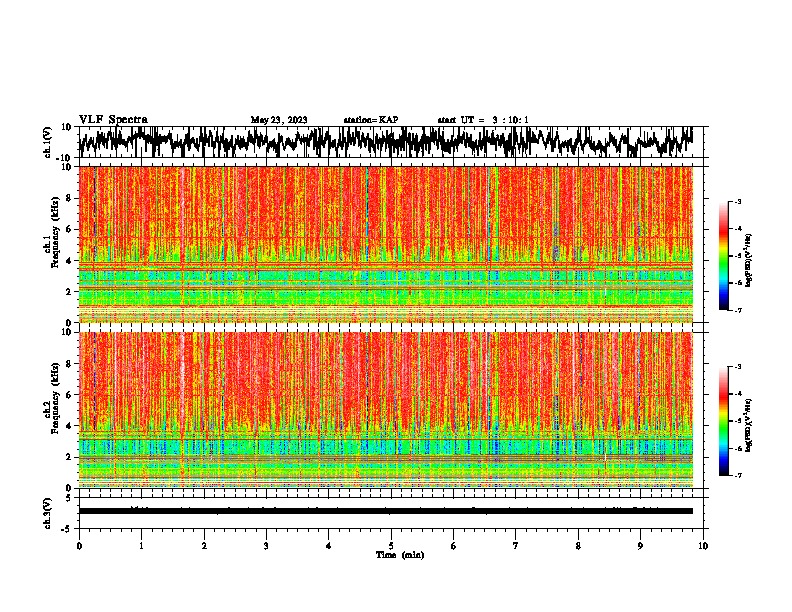This screenshot has height=612, width=792.
Task: Click the "ch.3(V)" axis label
Action: (x=48, y=513)
